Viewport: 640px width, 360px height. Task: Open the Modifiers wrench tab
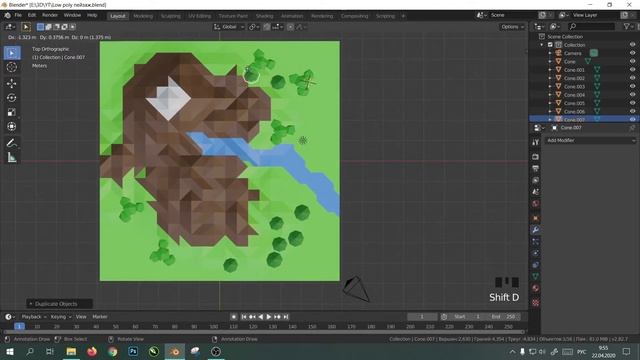pos(536,230)
